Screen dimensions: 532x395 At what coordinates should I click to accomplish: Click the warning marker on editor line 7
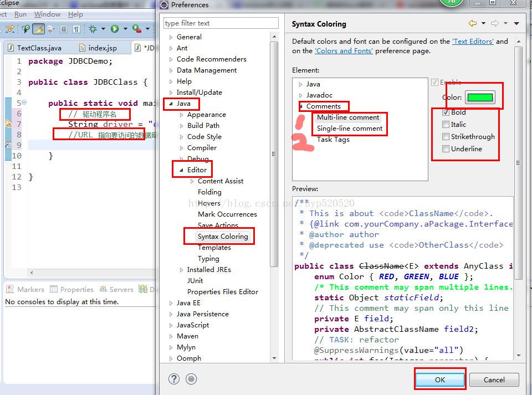pos(8,124)
